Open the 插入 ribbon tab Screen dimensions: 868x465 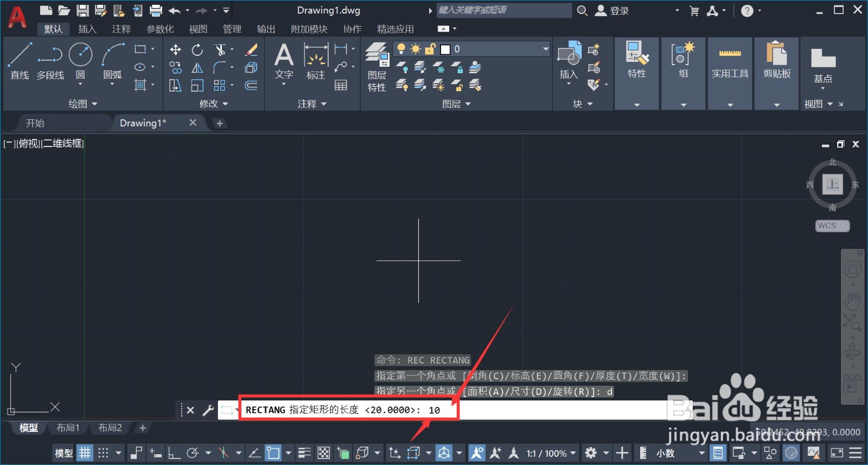pyautogui.click(x=87, y=29)
